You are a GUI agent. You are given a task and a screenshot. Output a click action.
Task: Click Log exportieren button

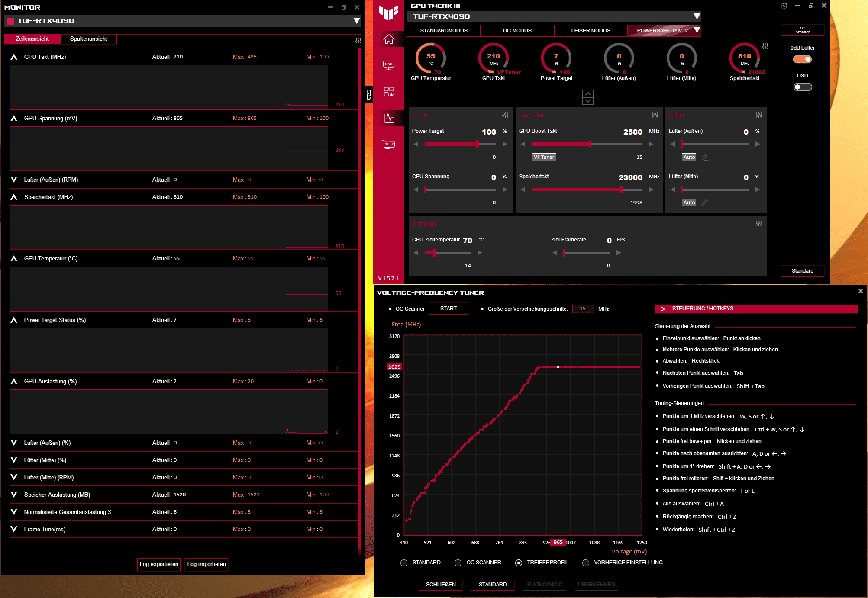(159, 564)
